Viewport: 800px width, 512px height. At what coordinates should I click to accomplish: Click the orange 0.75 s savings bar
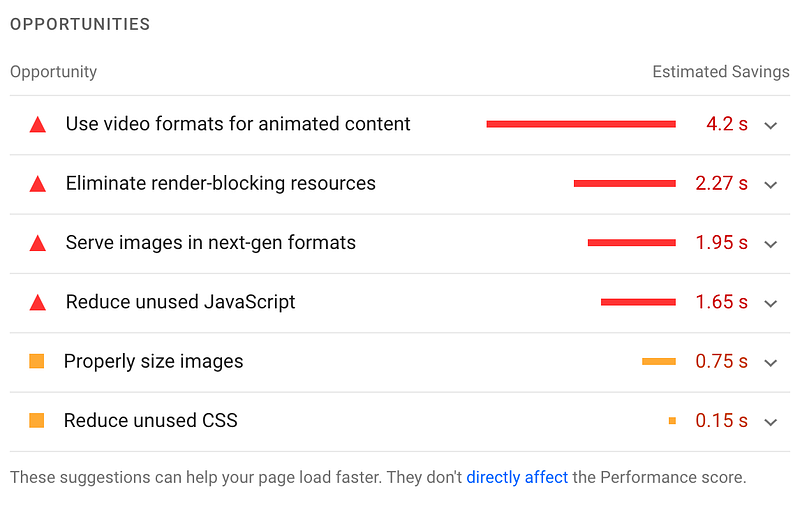click(x=659, y=361)
